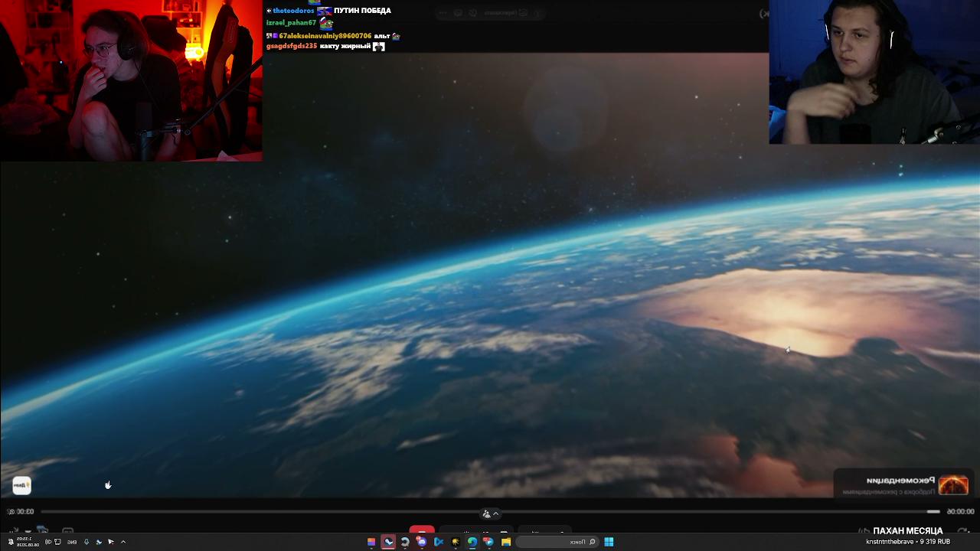The image size is (980, 551).
Task: Select chat username 67alekseinavalniy89600706
Action: pos(325,36)
